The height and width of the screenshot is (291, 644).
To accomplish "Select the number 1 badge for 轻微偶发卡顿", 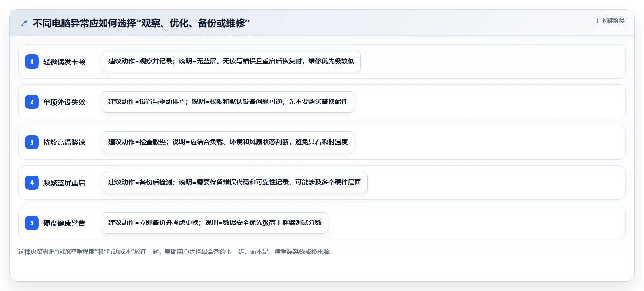I will click(x=32, y=61).
